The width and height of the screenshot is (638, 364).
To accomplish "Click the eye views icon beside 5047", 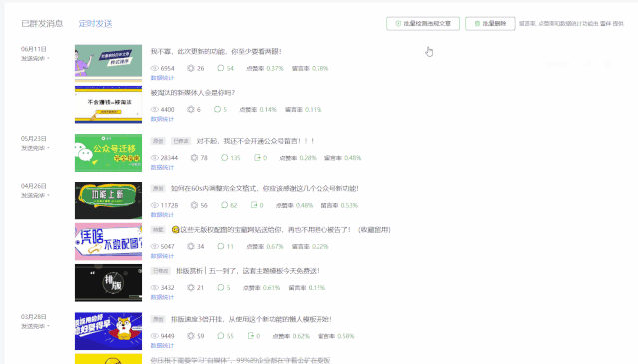I will pyautogui.click(x=154, y=246).
